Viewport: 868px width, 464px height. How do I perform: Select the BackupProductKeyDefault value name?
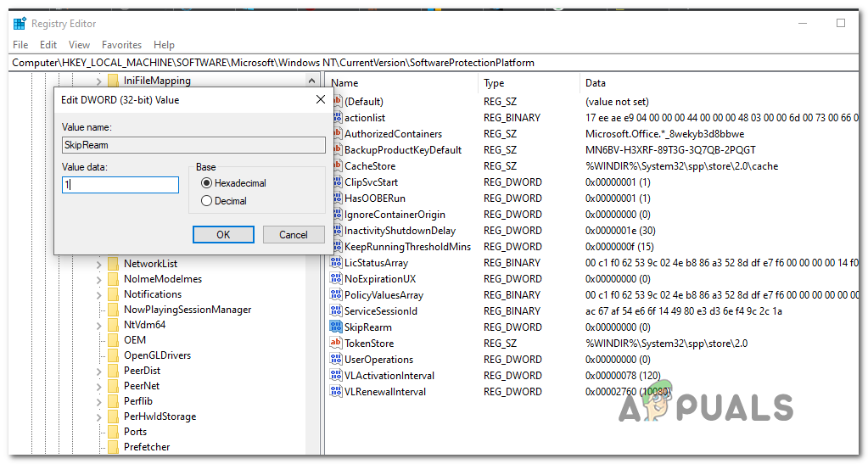tap(402, 150)
